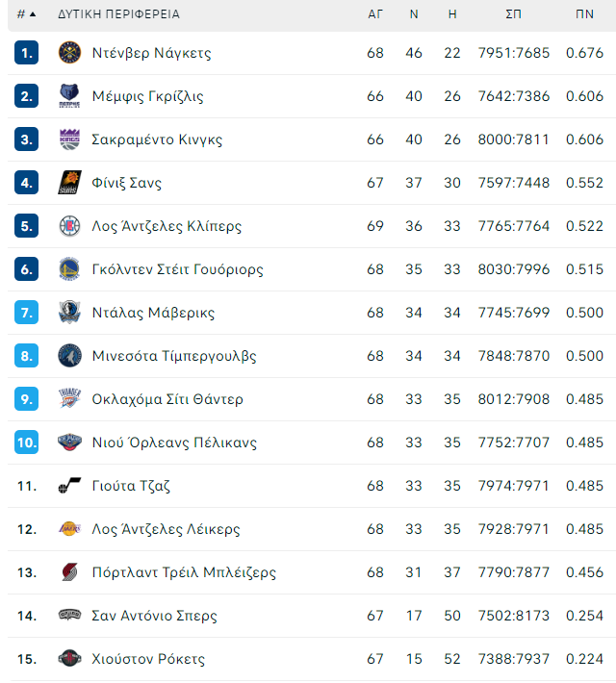Sort table by Ν wins column

414,14
